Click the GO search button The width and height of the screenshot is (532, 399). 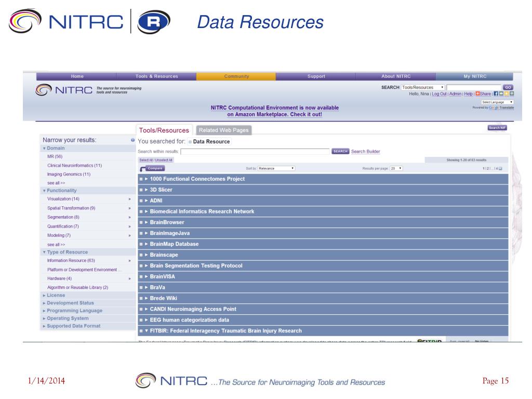pos(508,87)
